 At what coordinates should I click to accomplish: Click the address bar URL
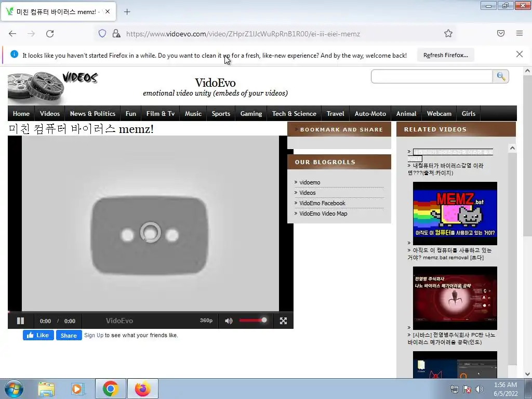243,34
